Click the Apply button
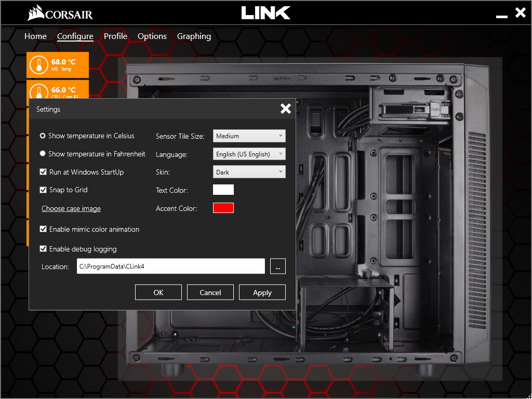The height and width of the screenshot is (399, 532). (262, 292)
